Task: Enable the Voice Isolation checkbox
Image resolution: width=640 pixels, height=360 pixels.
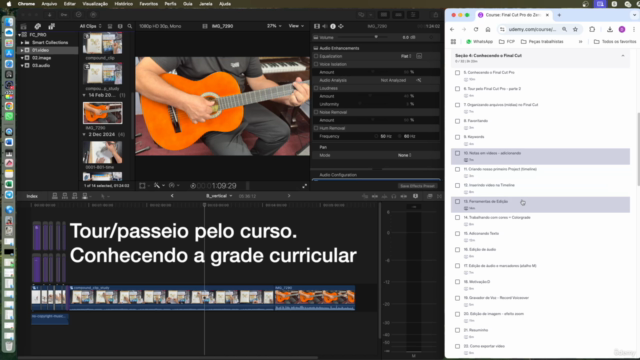Action: coord(316,64)
